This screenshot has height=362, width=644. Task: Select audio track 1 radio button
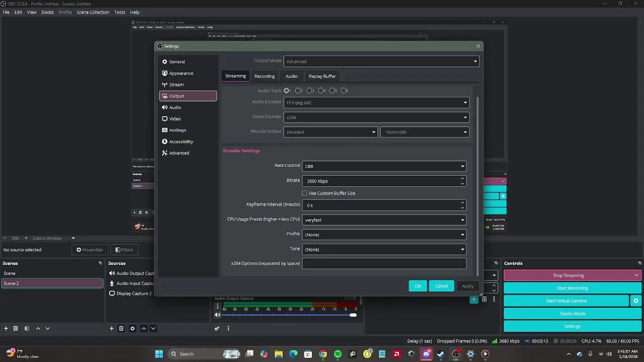[287, 90]
